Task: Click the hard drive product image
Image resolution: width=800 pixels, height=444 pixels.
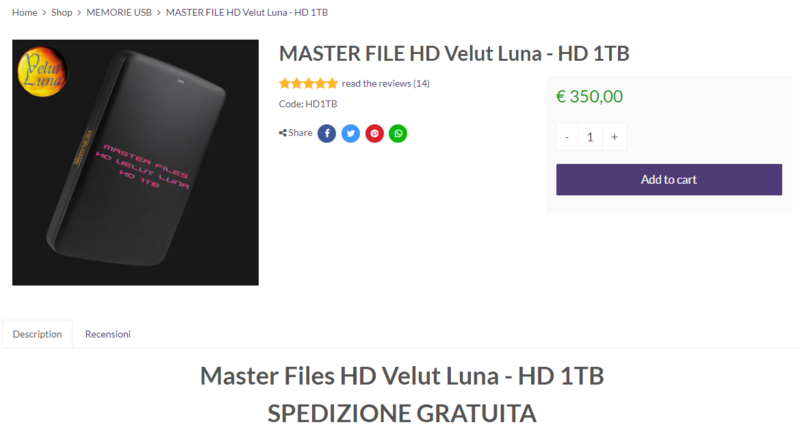Action: click(135, 162)
